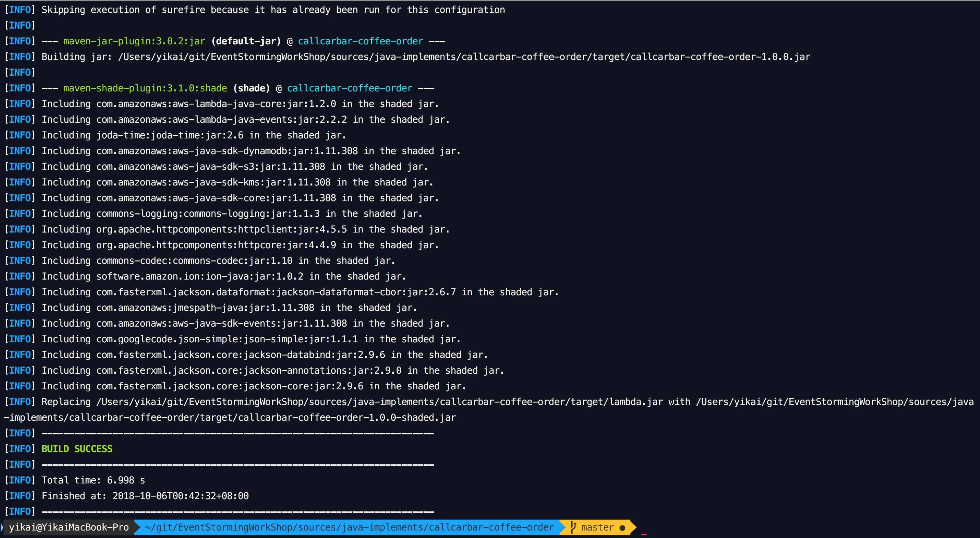Click the jackson-dataformat-cbor:jar:2.6.7 line
This screenshot has height=538, width=980.
tap(300, 292)
